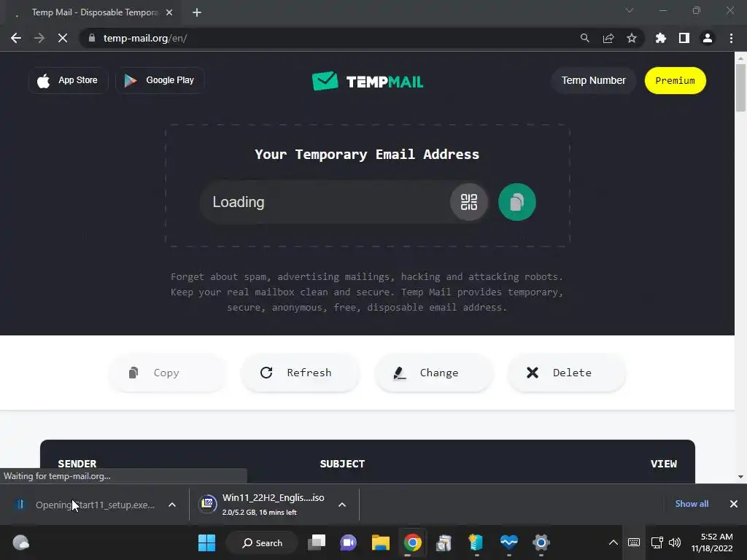Show hidden system tray icons
The height and width of the screenshot is (560, 747).
coord(613,542)
